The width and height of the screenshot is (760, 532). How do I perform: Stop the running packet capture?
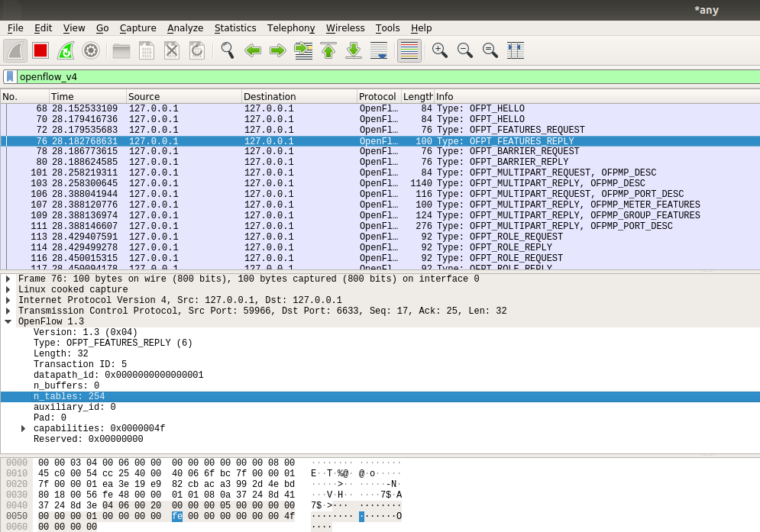click(x=40, y=50)
